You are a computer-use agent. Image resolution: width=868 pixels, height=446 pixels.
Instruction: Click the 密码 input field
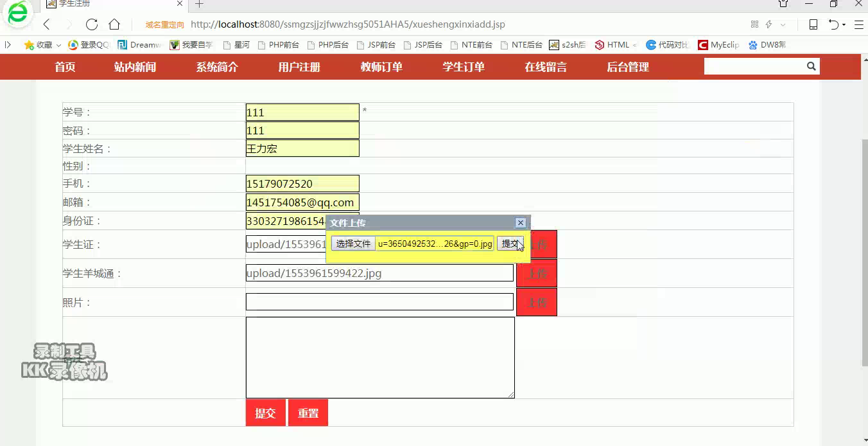pos(302,130)
